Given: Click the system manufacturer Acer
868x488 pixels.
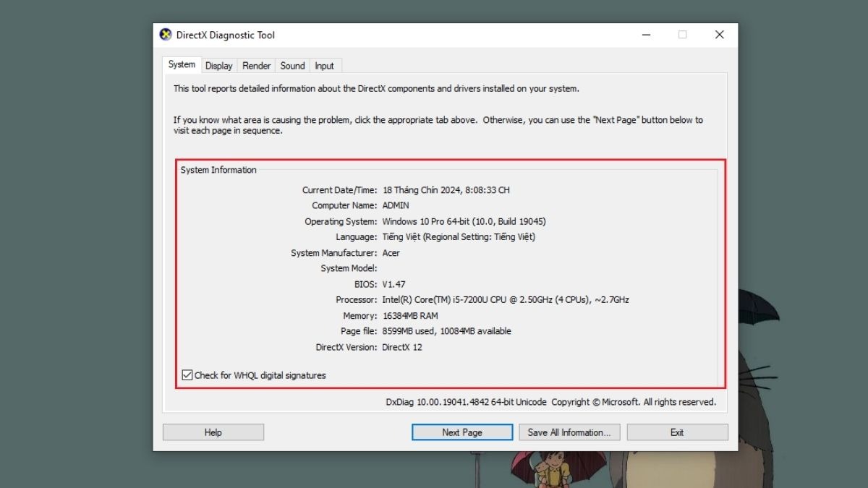Looking at the screenshot, I should pyautogui.click(x=391, y=253).
